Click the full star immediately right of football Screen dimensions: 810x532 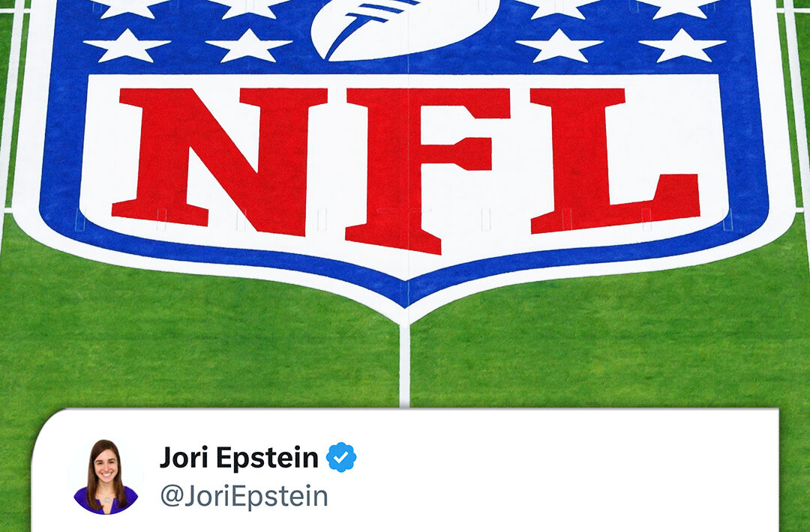point(559,46)
